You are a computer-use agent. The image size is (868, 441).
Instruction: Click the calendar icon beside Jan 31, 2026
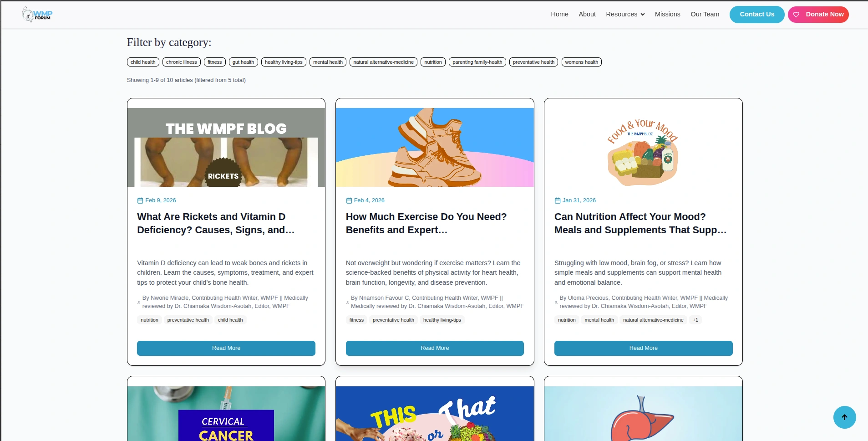558,200
